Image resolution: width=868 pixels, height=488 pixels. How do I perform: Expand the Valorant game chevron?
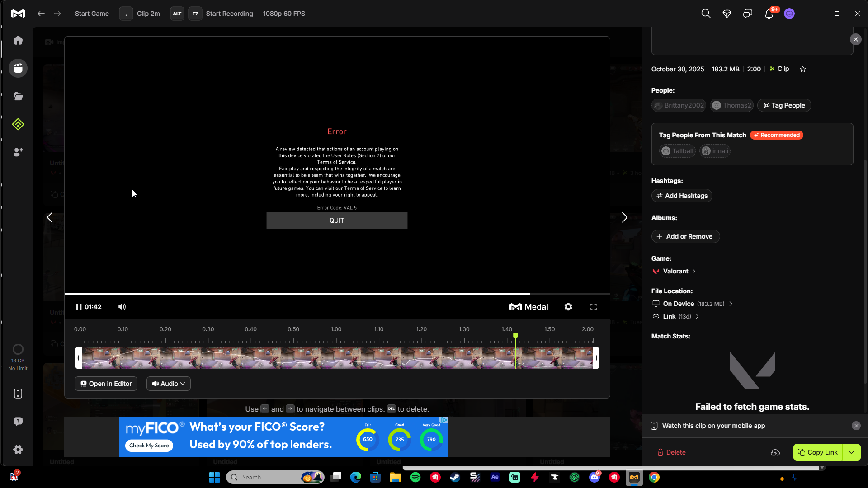point(694,271)
